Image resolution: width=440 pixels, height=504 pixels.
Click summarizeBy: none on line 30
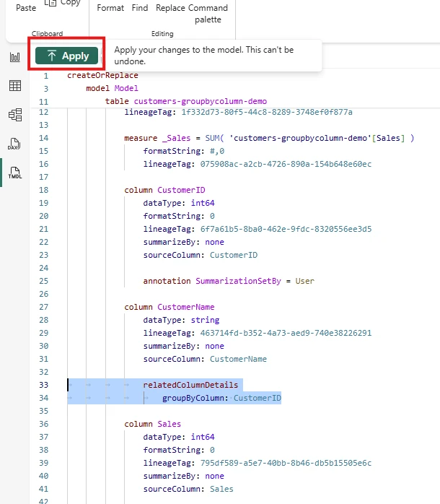click(x=184, y=346)
